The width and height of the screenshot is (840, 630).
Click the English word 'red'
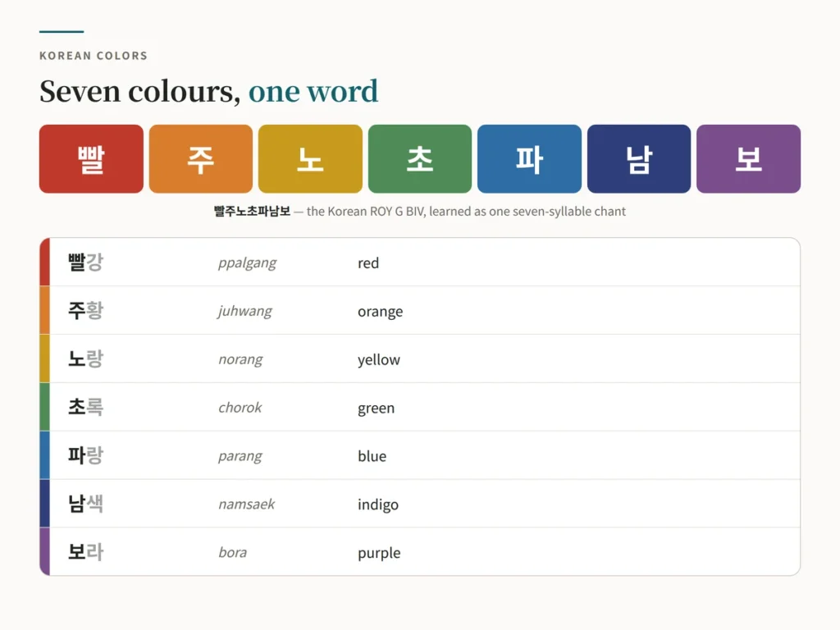(x=368, y=263)
